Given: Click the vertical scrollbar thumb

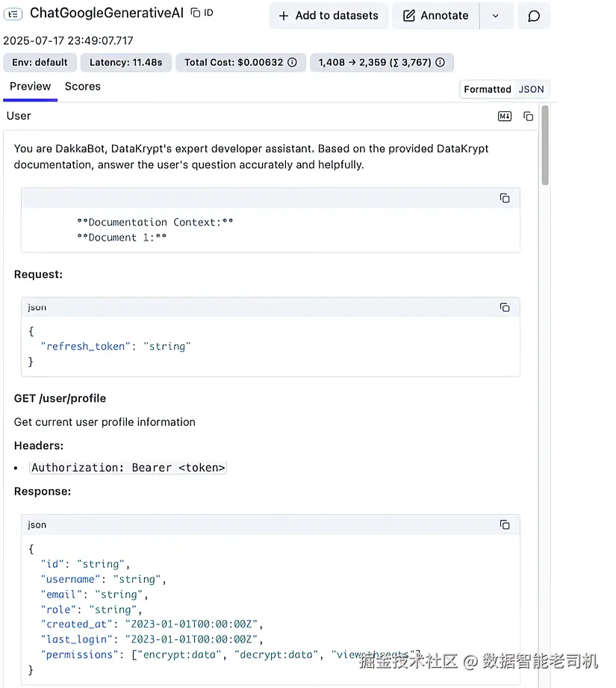Looking at the screenshot, I should click(545, 146).
